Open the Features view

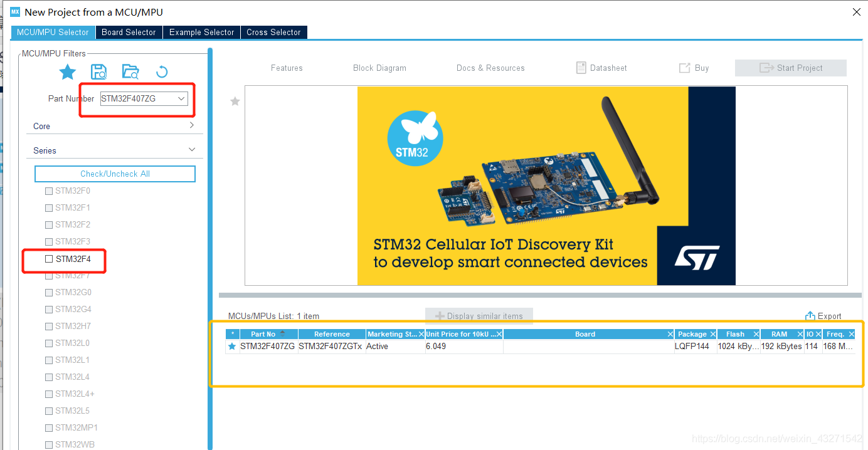[x=287, y=68]
